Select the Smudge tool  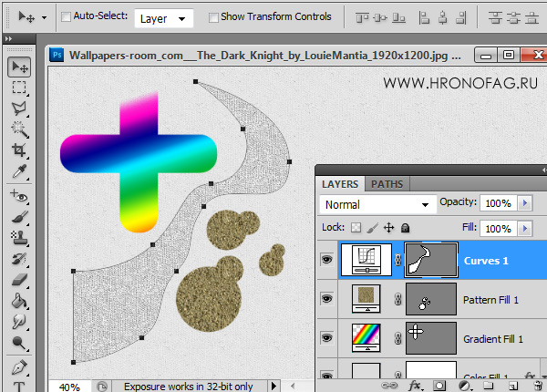point(19,322)
